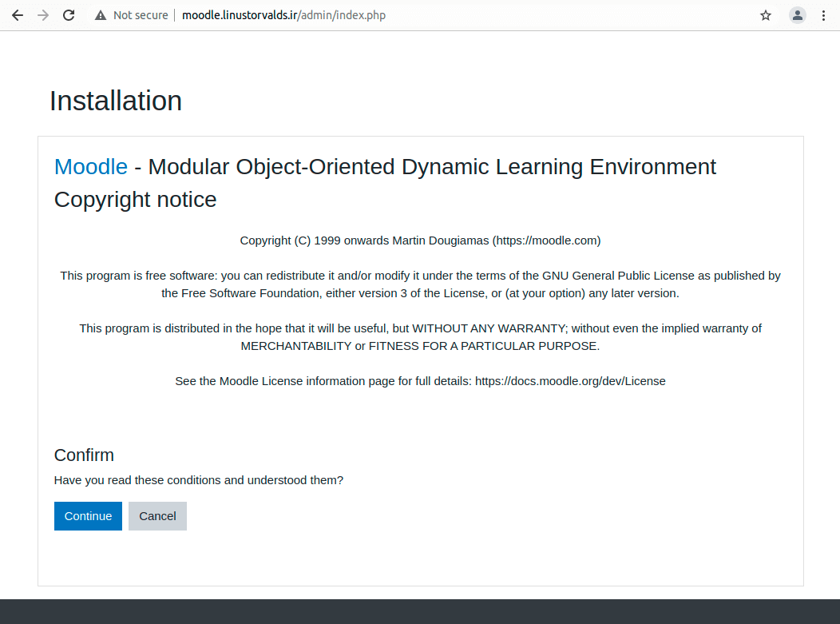Click the address bar URL

(284, 15)
